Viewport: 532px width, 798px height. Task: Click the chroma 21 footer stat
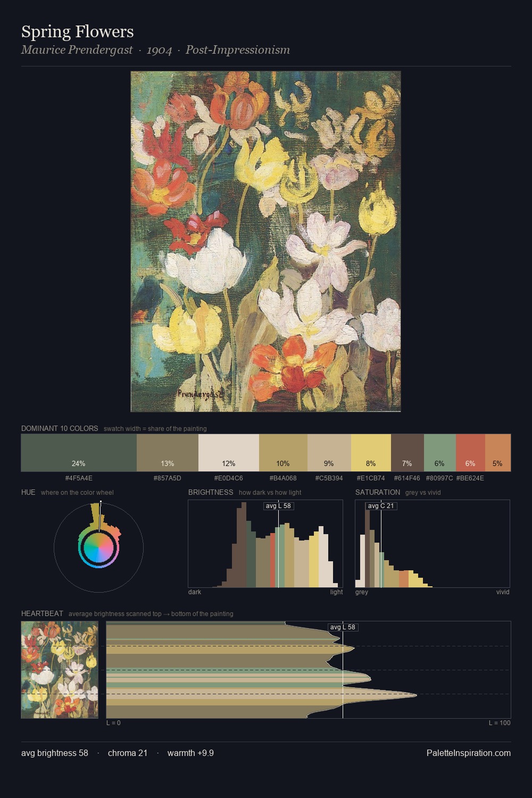coord(128,753)
